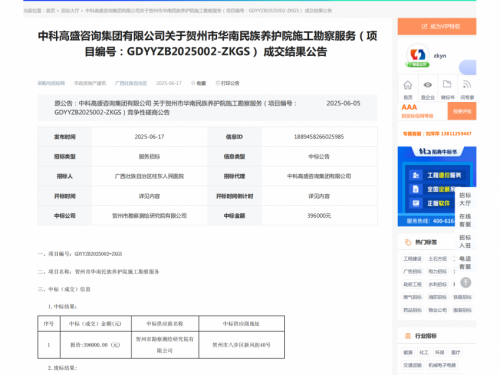
Task: Click the 热门标签 tag icon
Action: pos(408,242)
